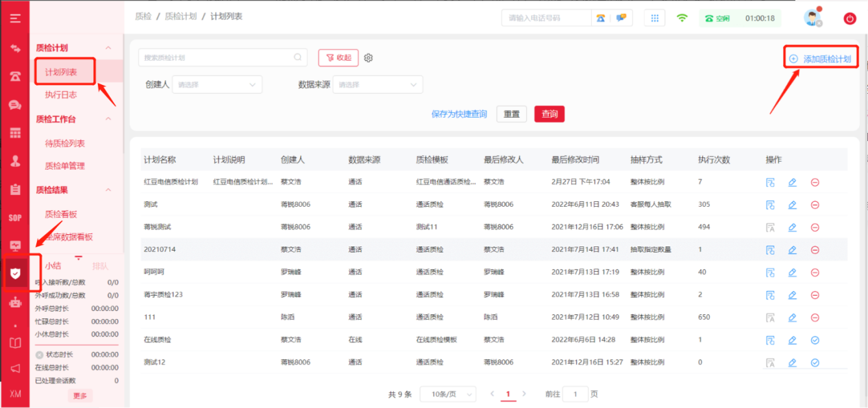Open 质检单管理 menu item
The height and width of the screenshot is (408, 868).
click(x=65, y=166)
